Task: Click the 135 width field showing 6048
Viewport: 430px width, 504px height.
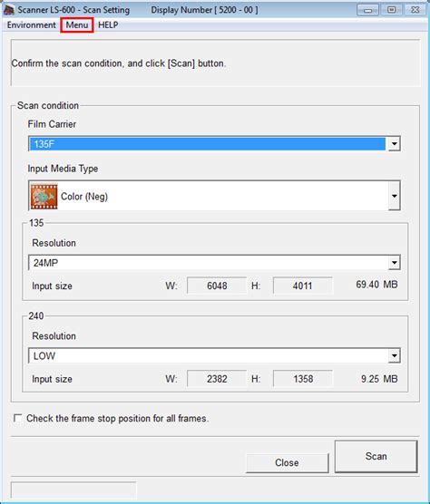Action: click(x=217, y=286)
